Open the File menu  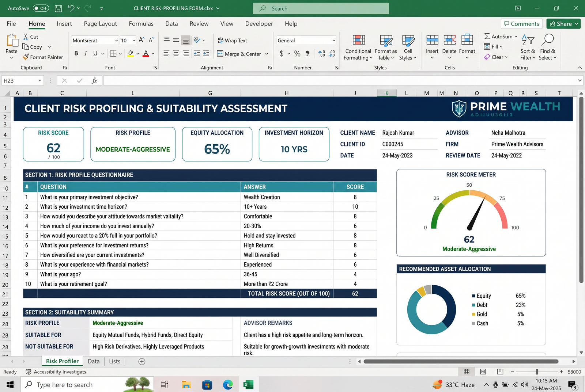coord(11,24)
